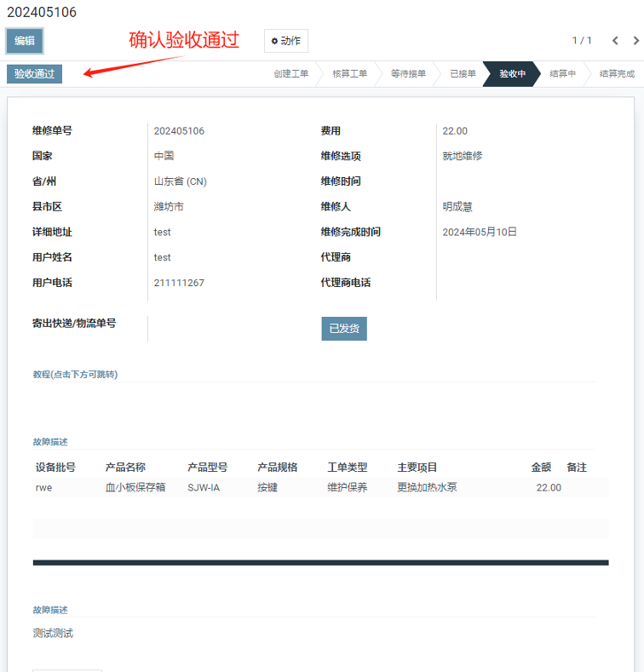This screenshot has height=672, width=644.
Task: Open the rwe device row in table
Action: point(44,488)
